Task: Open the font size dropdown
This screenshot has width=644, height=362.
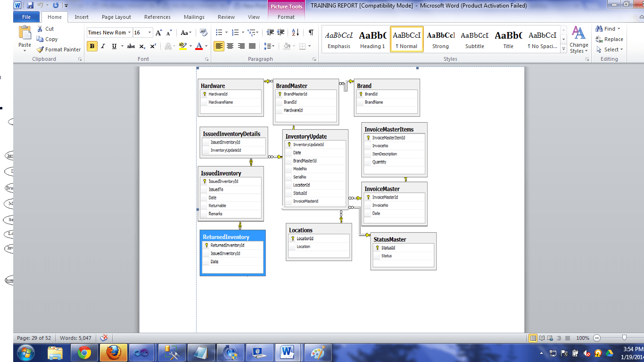Action: 150,32
